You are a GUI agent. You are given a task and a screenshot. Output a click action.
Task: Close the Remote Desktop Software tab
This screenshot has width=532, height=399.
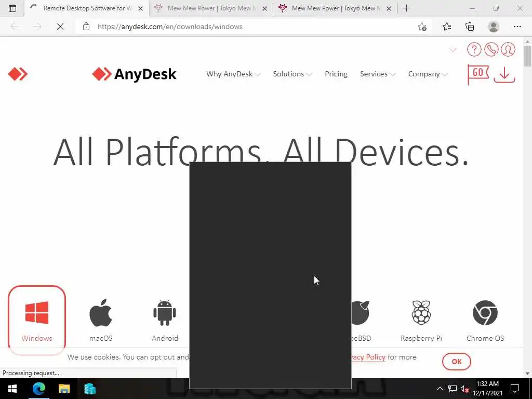[x=140, y=8]
